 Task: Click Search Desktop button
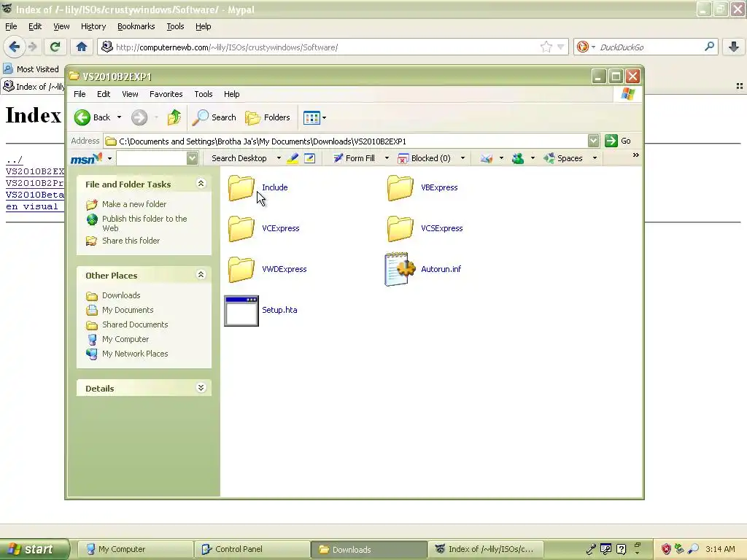tap(239, 158)
